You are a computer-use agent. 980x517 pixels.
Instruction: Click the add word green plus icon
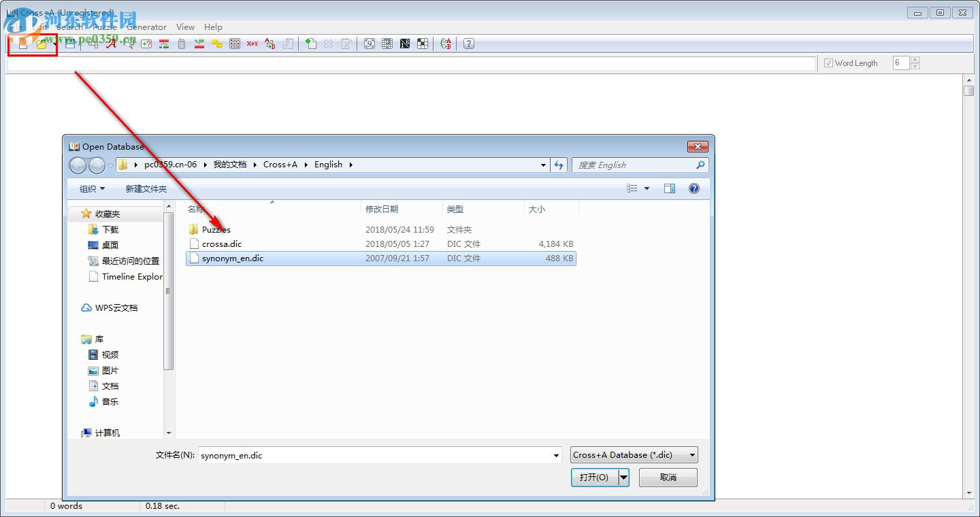click(x=311, y=44)
